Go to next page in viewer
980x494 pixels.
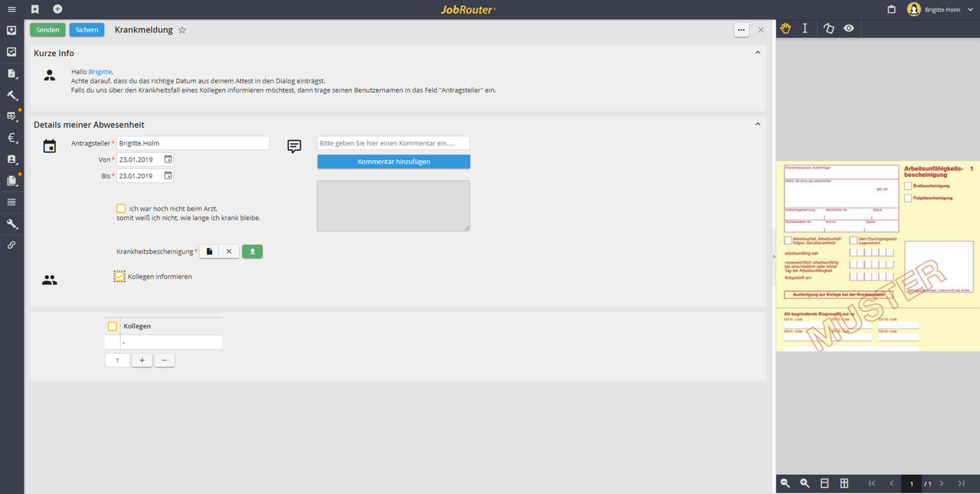(941, 483)
